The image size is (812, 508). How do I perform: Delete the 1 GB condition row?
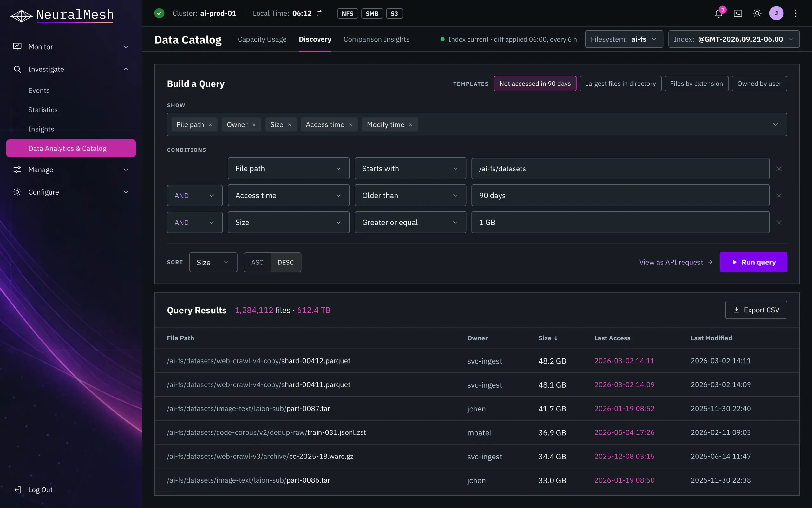pos(779,223)
